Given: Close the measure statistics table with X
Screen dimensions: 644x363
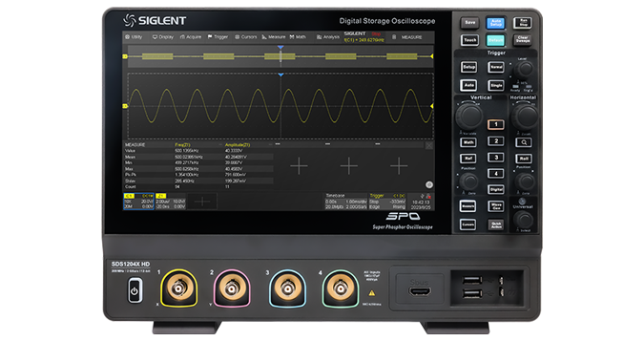Looking at the screenshot, I should click(428, 145).
